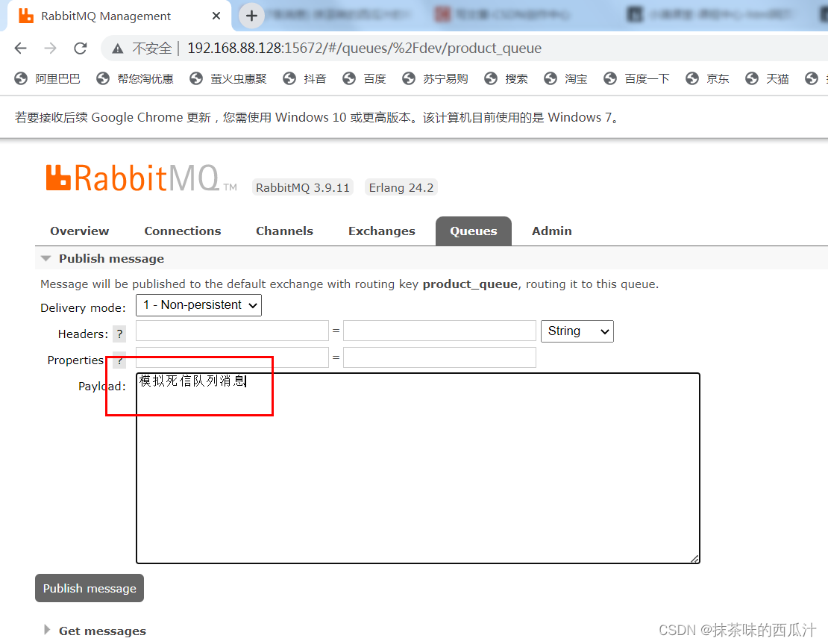Open the Properties help icon
This screenshot has height=644, width=828.
(119, 360)
